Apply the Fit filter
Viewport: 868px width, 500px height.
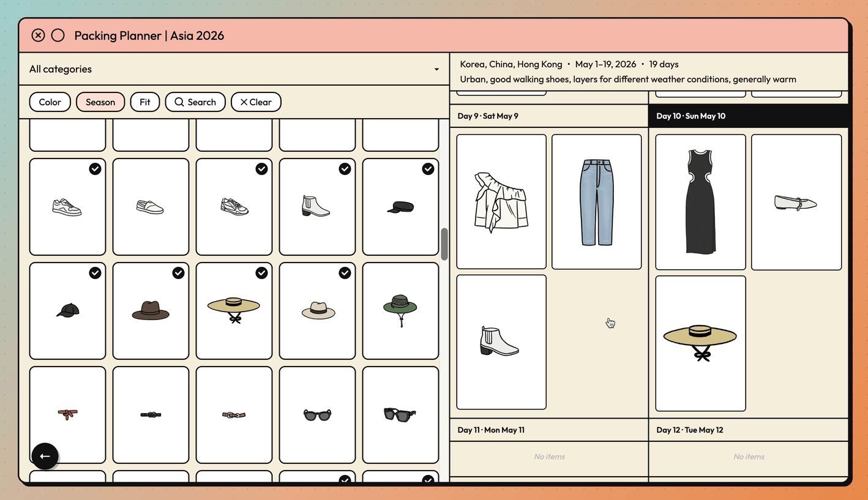(145, 102)
